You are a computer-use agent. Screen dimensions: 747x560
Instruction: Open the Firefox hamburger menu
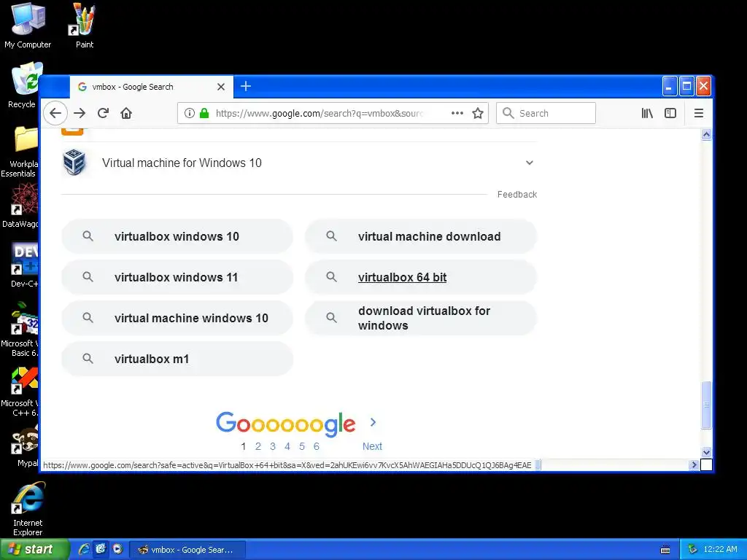(698, 113)
